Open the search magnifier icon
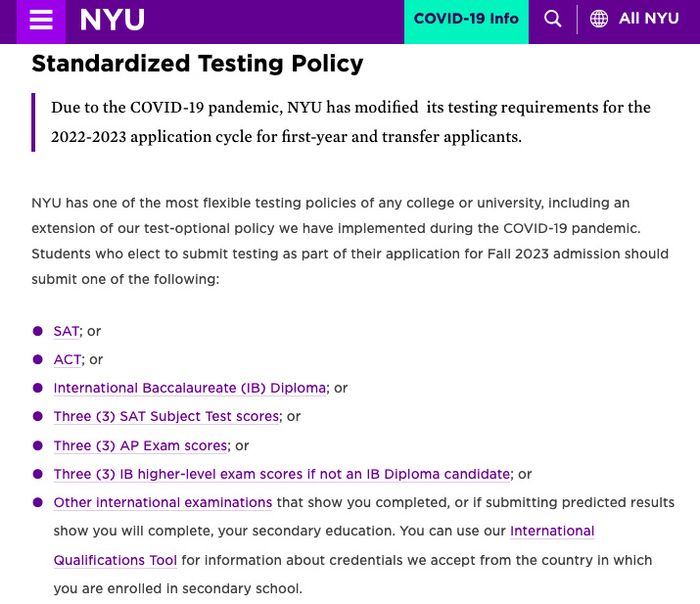This screenshot has width=700, height=604. (553, 19)
